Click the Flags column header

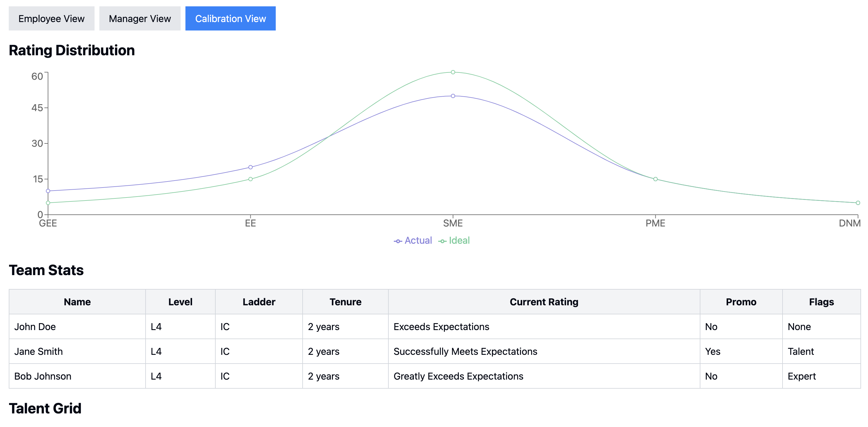(x=821, y=302)
